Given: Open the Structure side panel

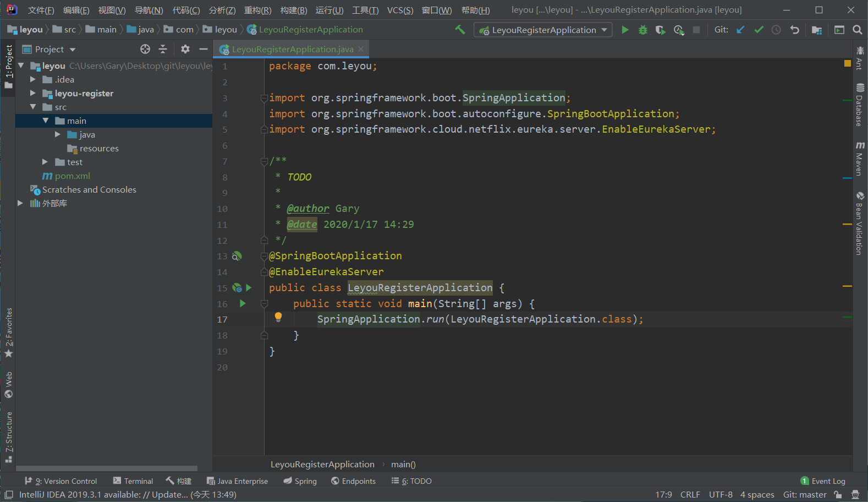Looking at the screenshot, I should (9, 436).
